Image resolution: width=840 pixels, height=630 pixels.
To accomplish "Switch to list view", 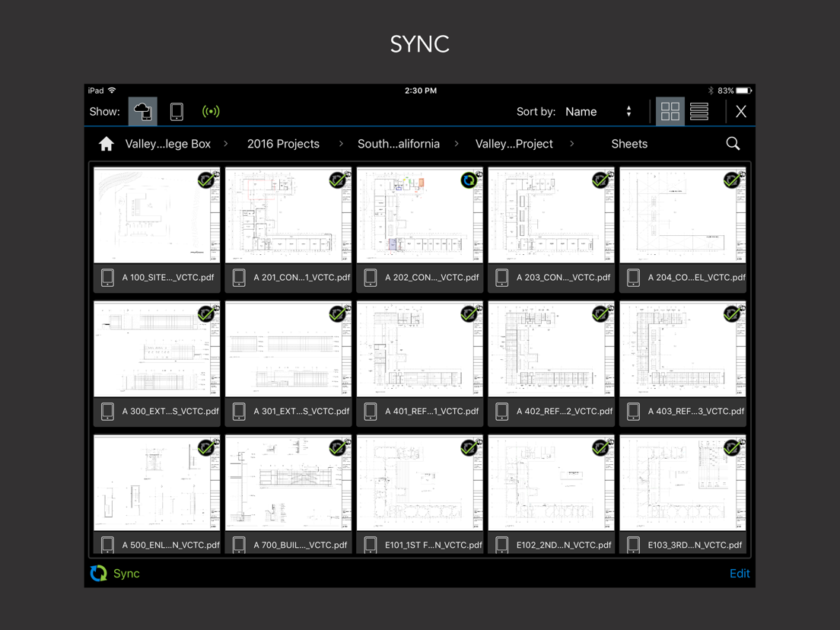I will pyautogui.click(x=699, y=111).
